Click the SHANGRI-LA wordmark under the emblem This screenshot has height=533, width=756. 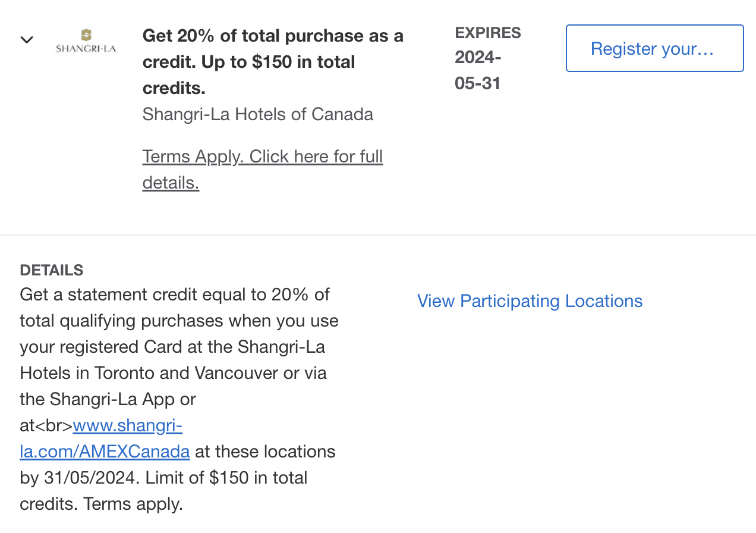(x=86, y=49)
